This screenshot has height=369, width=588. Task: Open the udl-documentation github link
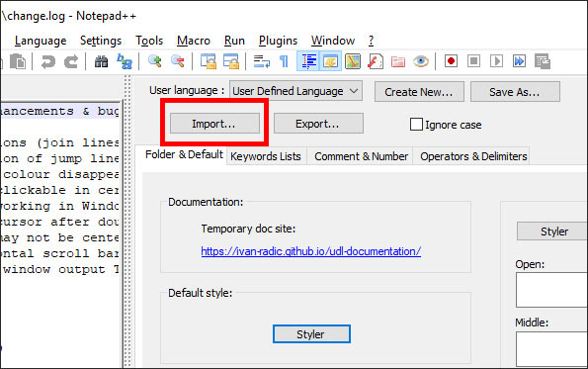click(x=311, y=251)
